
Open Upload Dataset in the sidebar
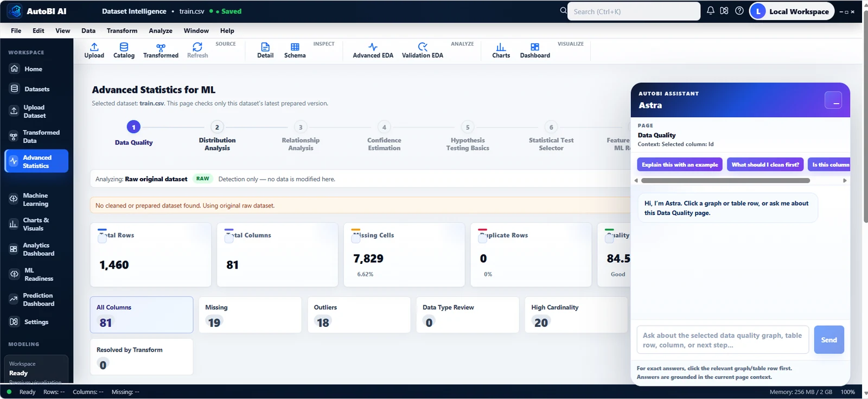coord(36,111)
